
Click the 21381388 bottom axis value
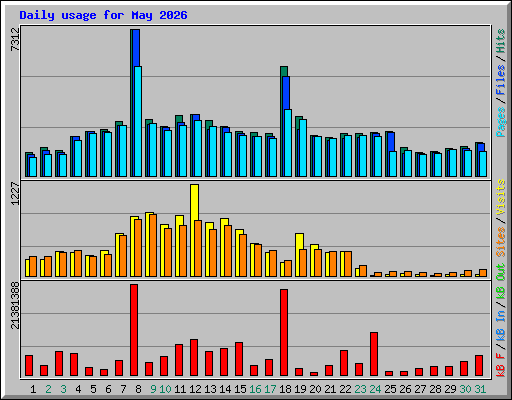[15, 306]
